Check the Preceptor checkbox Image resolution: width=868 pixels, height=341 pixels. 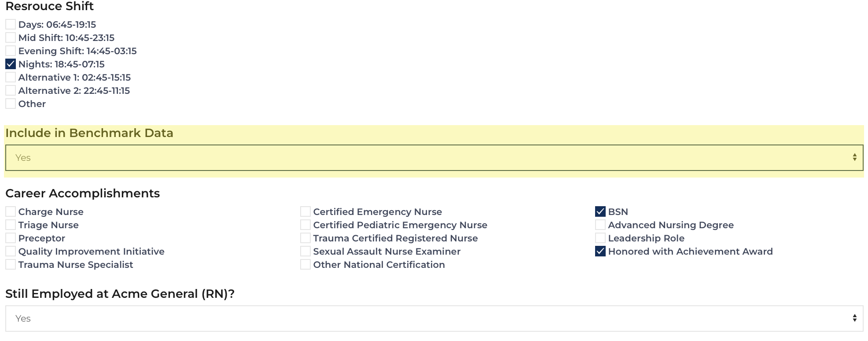coord(11,238)
